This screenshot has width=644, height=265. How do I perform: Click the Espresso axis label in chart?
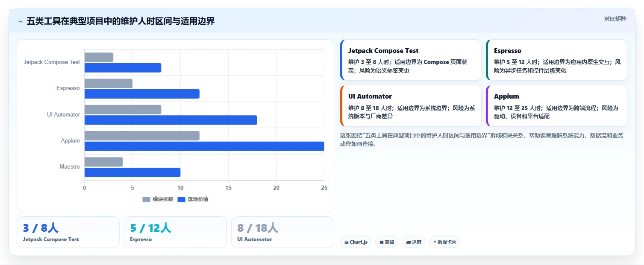[68, 88]
